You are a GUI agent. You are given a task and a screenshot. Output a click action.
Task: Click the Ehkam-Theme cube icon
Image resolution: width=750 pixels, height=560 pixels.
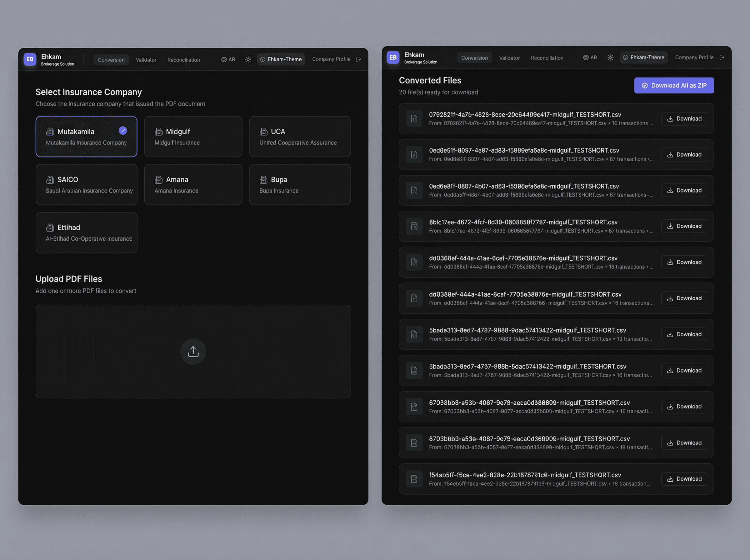262,59
